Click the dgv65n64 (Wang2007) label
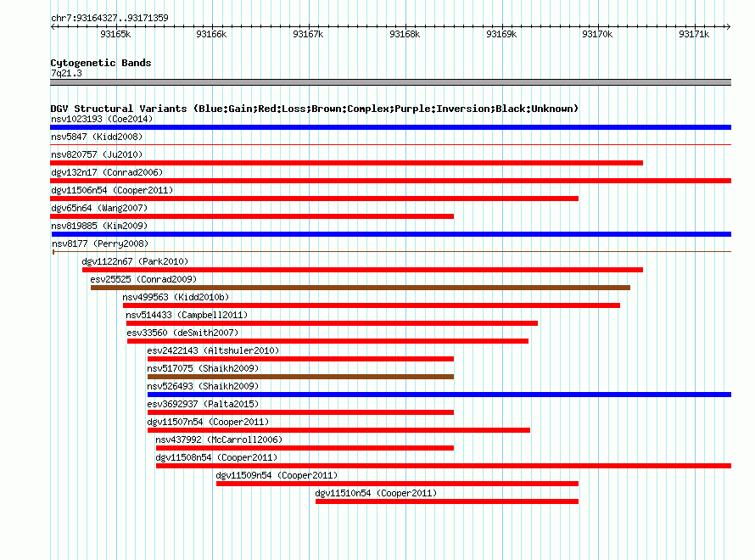This screenshot has height=560, width=755. tap(99, 208)
